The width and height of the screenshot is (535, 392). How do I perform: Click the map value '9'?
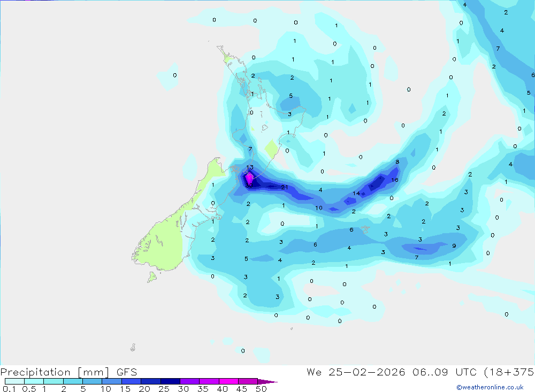pyautogui.click(x=454, y=245)
